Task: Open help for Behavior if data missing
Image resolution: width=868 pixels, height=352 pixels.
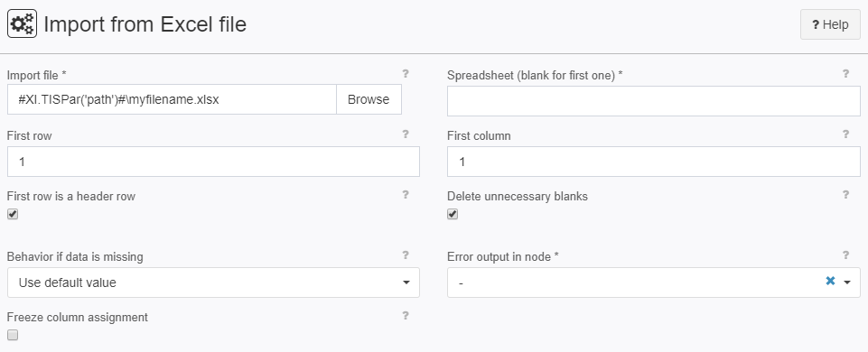Action: point(406,255)
